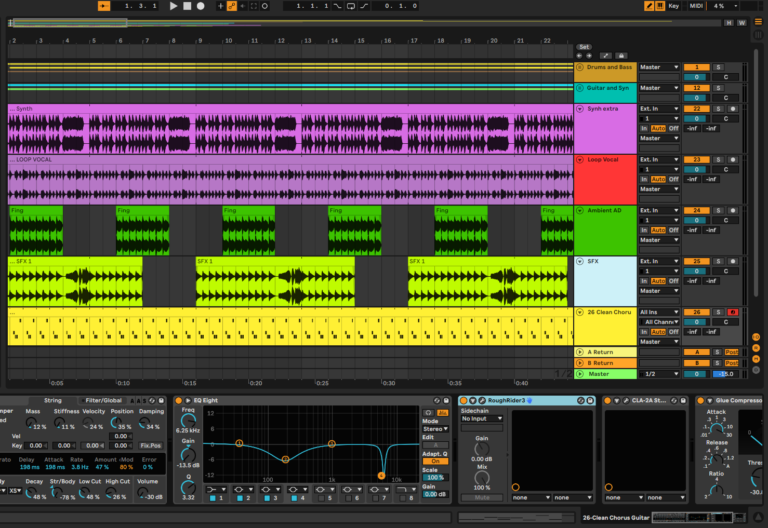Fold the SFX track with its arrow
The width and height of the screenshot is (768, 528).
580,262
